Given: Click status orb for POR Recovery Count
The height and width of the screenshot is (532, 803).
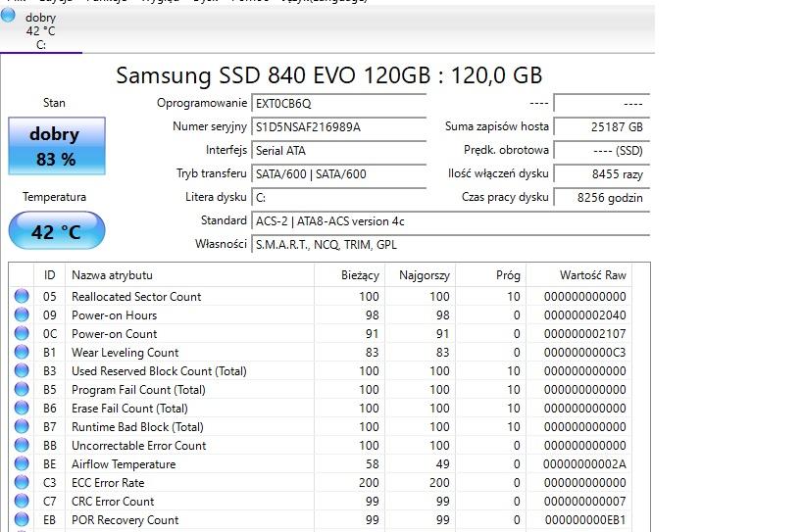Looking at the screenshot, I should 22,520.
